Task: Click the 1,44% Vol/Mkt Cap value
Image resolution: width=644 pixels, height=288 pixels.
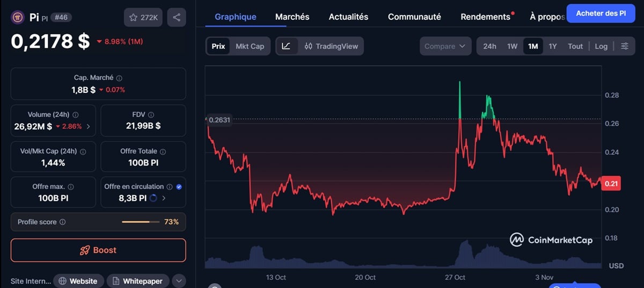Action: 53,162
